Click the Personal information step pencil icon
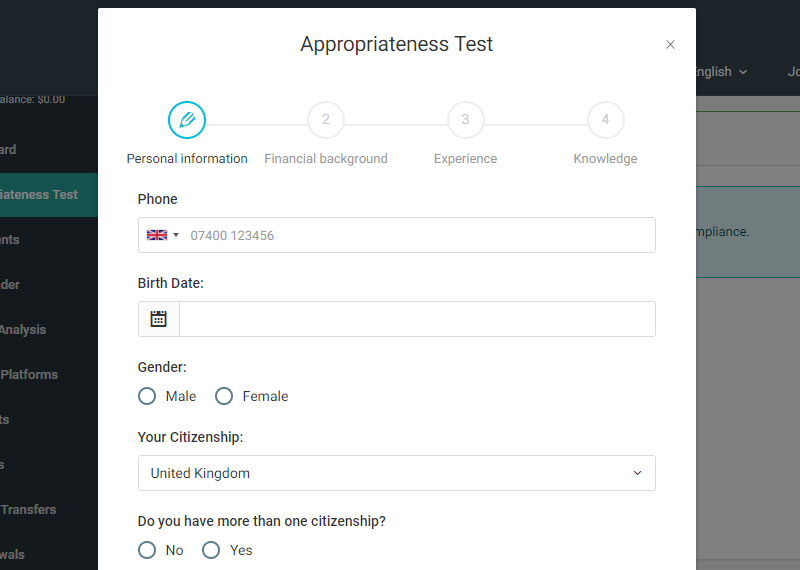Image resolution: width=800 pixels, height=570 pixels. [187, 120]
